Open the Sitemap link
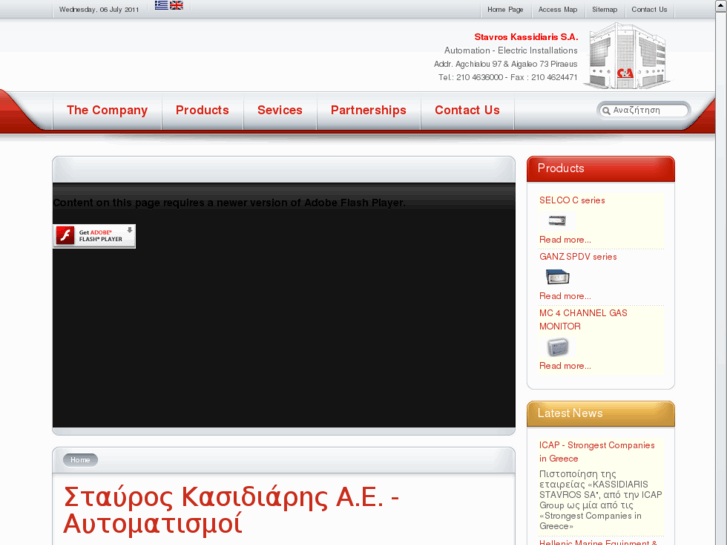727x545 pixels. pos(604,9)
